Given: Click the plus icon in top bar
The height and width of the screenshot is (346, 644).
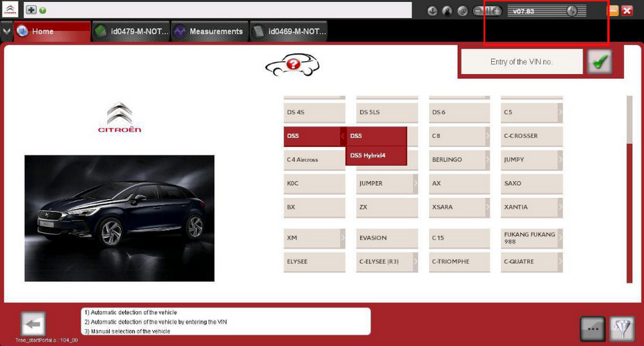Looking at the screenshot, I should click(31, 10).
